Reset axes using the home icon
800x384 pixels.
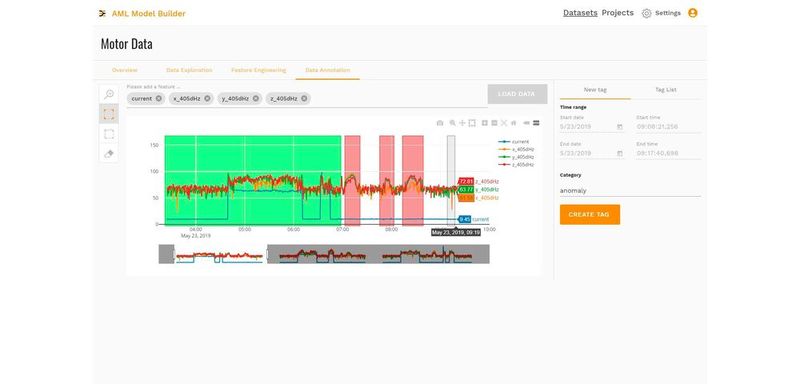[514, 123]
